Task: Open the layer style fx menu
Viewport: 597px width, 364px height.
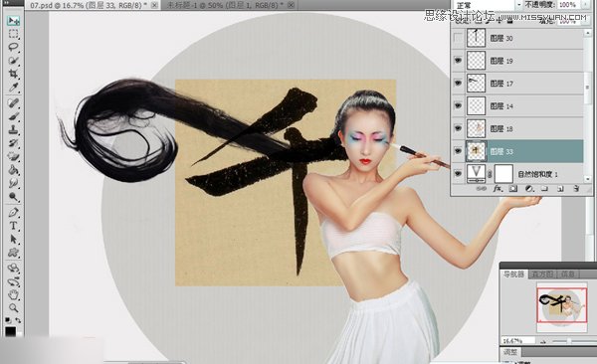Action: click(497, 189)
